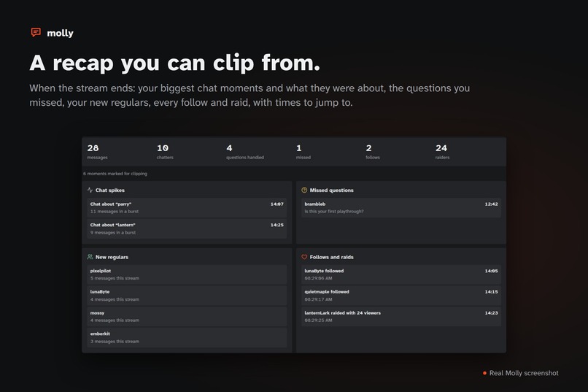Image resolution: width=588 pixels, height=392 pixels.
Task: Select the mossy new regular entry
Action: pyautogui.click(x=187, y=317)
